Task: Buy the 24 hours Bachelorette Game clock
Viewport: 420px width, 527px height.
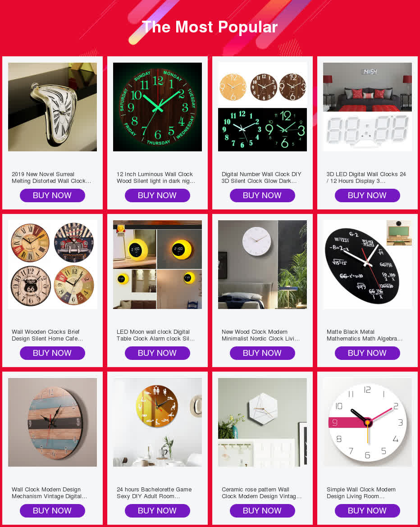Action: (x=157, y=510)
